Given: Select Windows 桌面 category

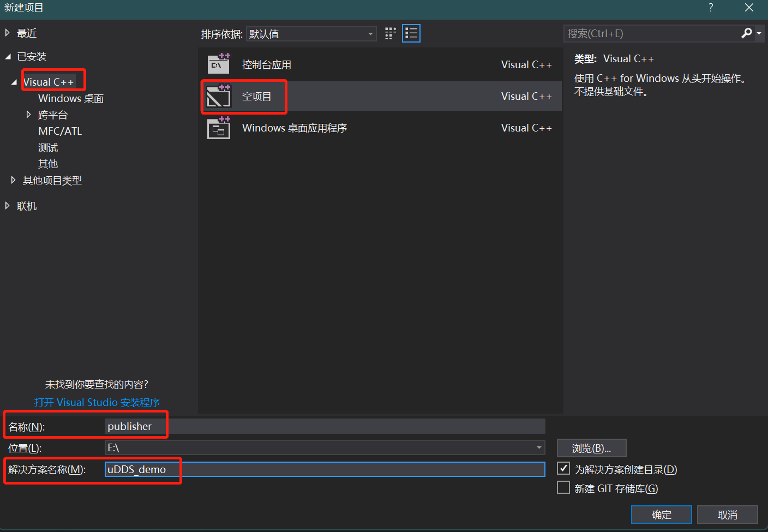Looking at the screenshot, I should click(x=71, y=98).
